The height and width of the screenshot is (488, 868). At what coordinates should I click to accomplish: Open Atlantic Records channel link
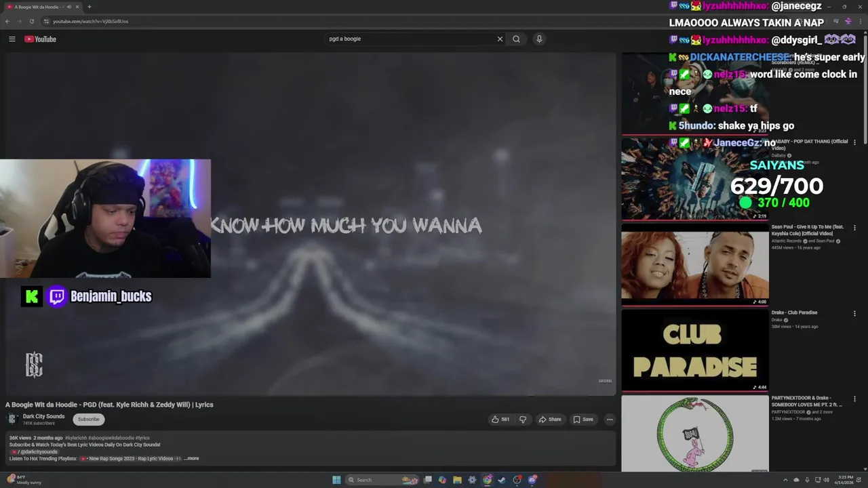click(787, 241)
